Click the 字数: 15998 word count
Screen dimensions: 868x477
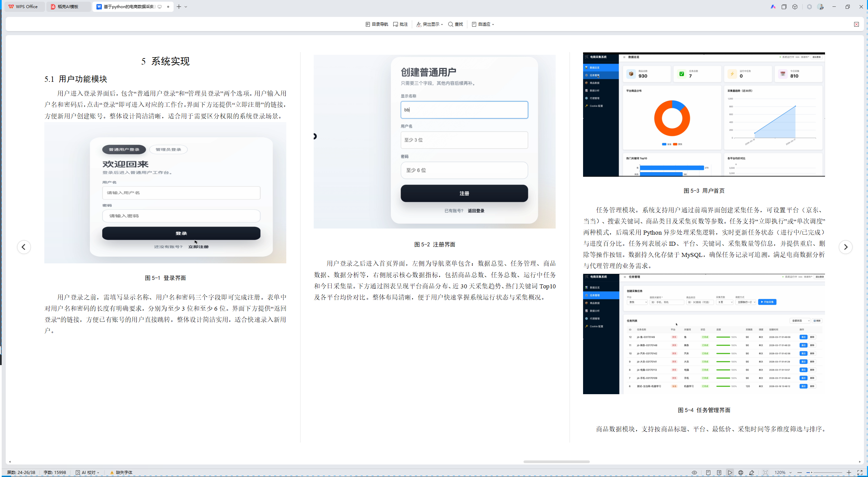tap(54, 472)
